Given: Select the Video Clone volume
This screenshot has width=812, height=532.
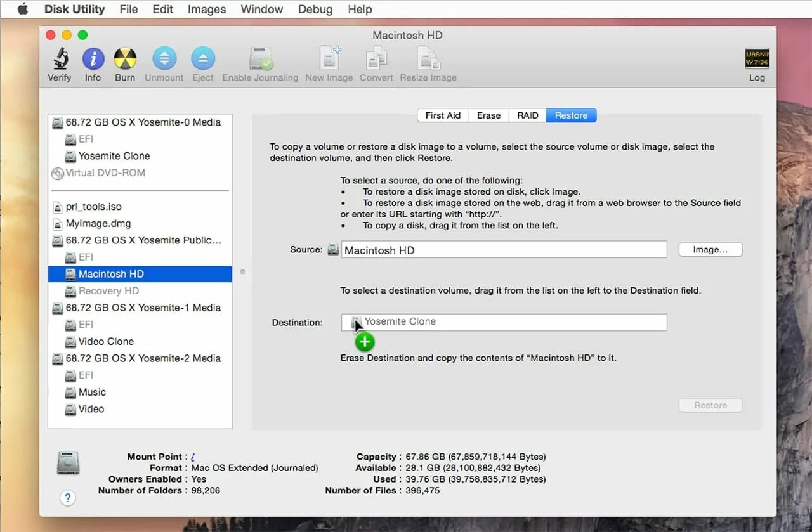Looking at the screenshot, I should click(x=140, y=341).
